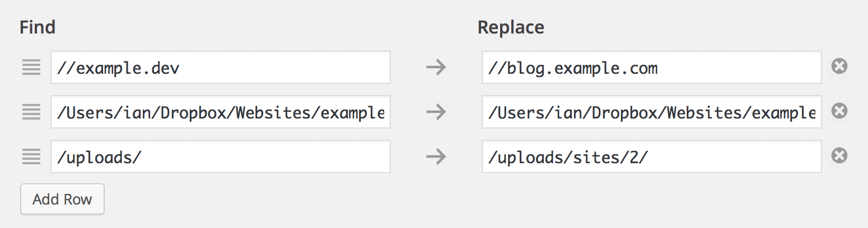Remove the /uploads/ replacement row

[x=839, y=156]
